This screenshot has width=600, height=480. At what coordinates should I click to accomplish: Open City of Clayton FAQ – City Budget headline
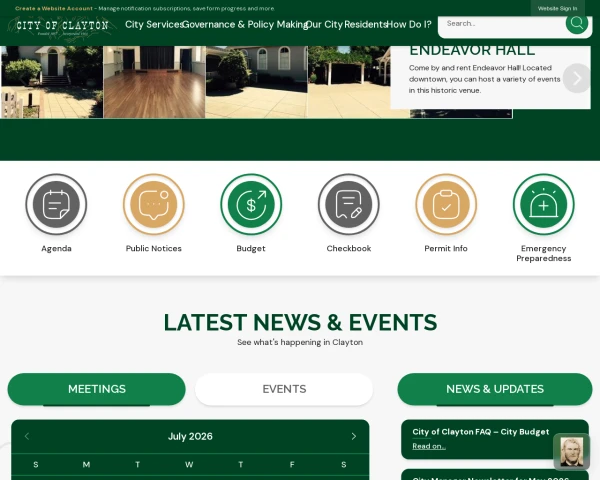coord(481,432)
